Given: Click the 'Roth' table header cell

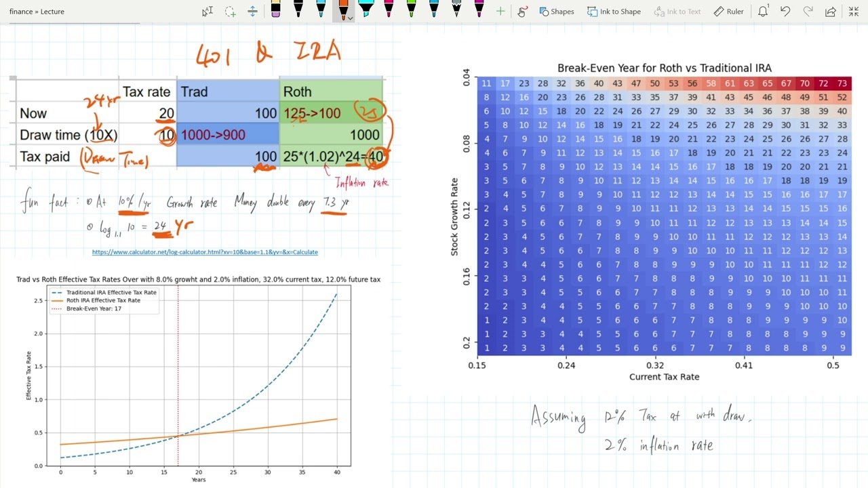Looking at the screenshot, I should click(331, 91).
